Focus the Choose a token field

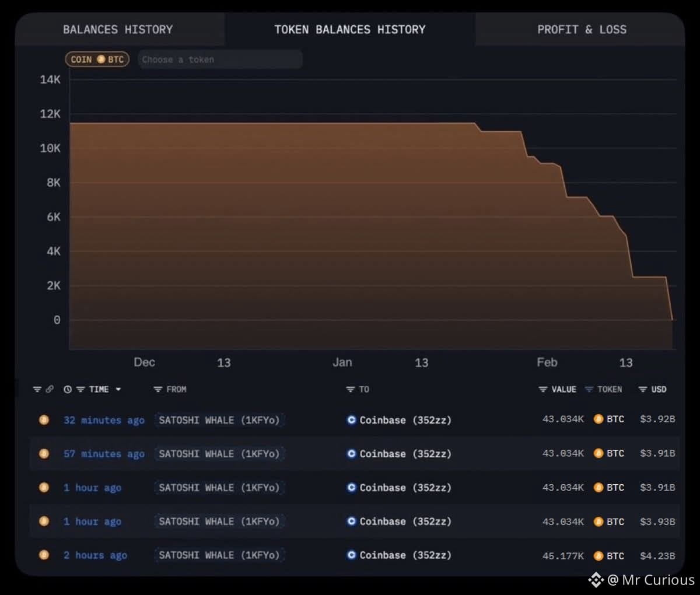click(x=220, y=60)
